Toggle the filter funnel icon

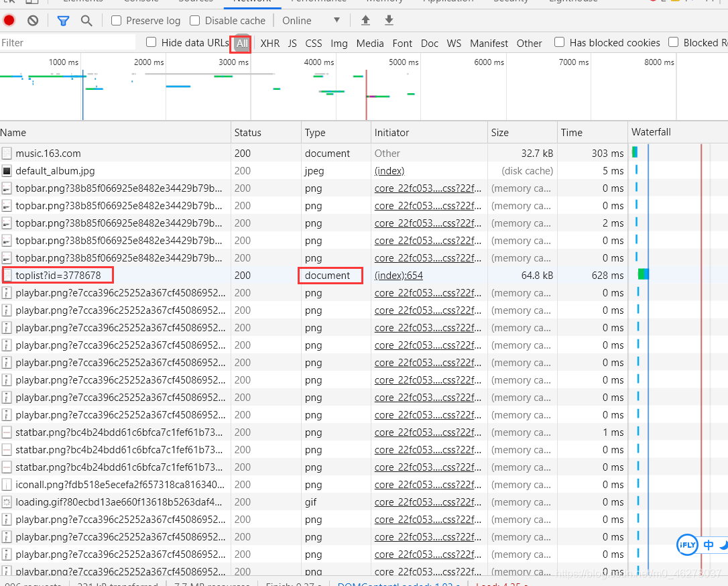tap(63, 20)
